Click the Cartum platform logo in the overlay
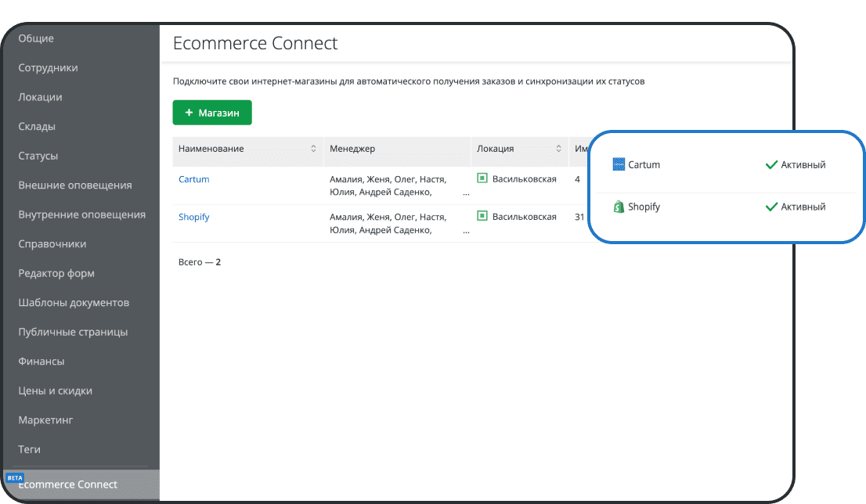The height and width of the screenshot is (504, 866). 618,164
